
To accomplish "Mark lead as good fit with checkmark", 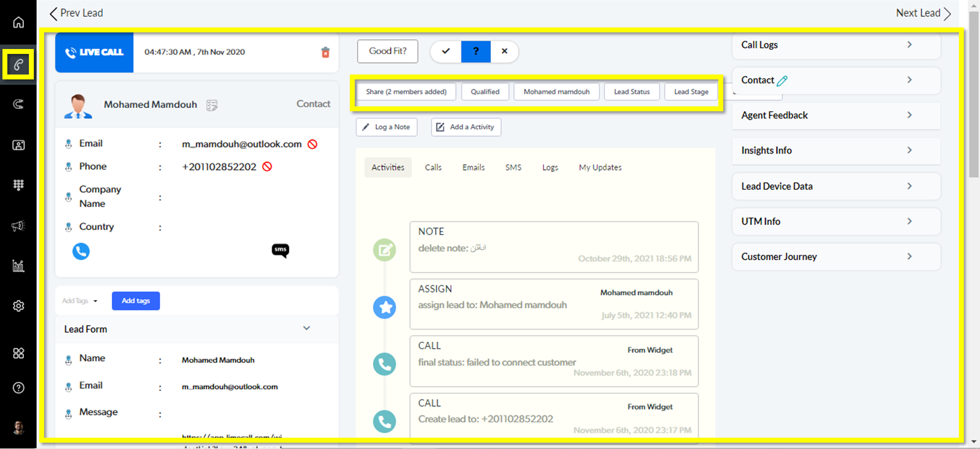I will tap(446, 51).
